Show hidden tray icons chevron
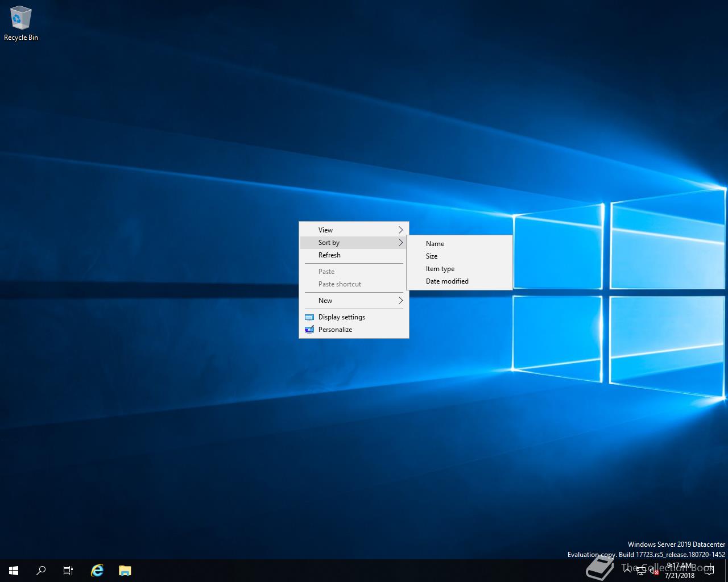The image size is (728, 582). [x=627, y=570]
